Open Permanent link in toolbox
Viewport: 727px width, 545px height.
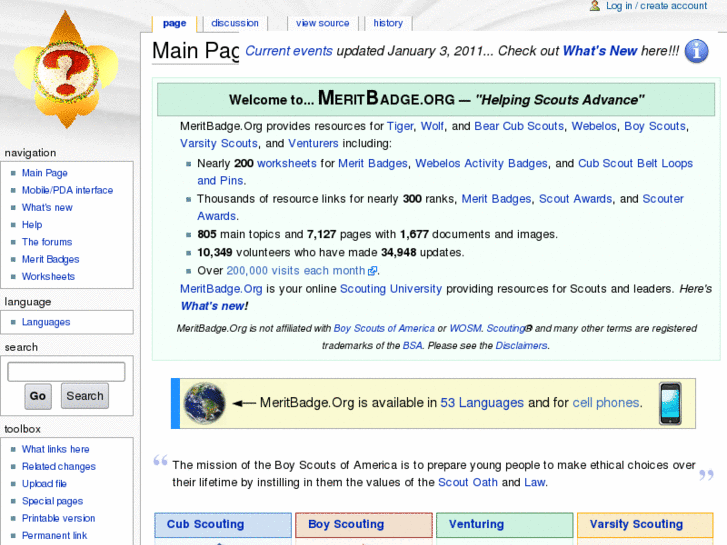(54, 535)
